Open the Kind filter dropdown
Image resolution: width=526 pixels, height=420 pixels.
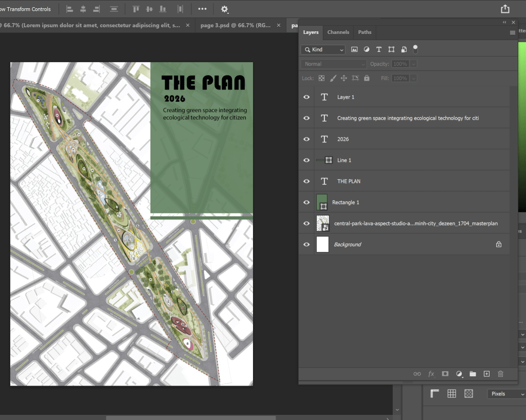click(323, 49)
